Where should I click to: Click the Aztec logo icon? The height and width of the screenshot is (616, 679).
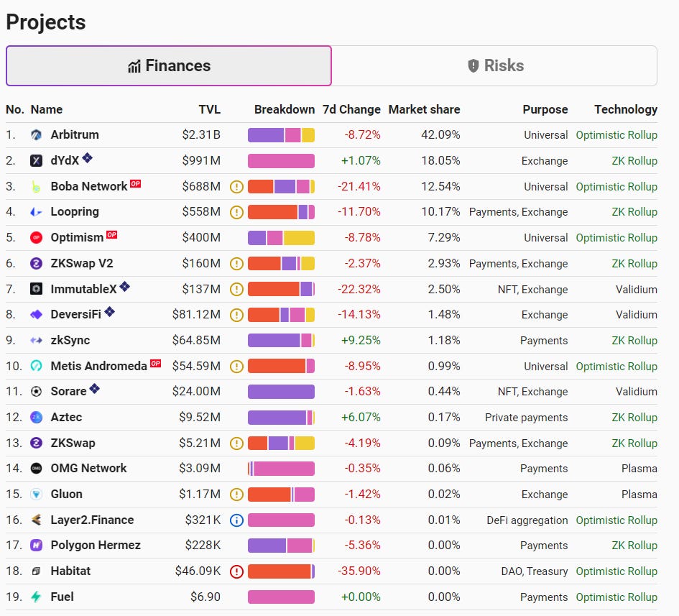(37, 417)
